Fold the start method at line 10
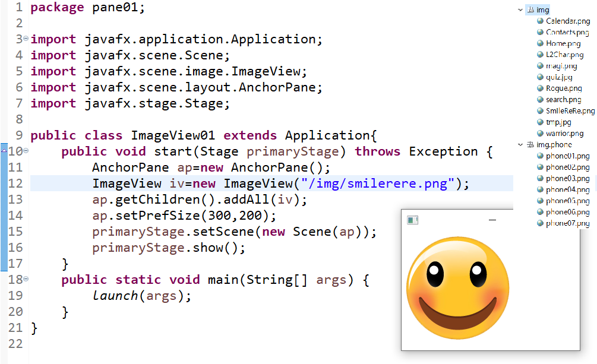The image size is (597, 364). (26, 151)
